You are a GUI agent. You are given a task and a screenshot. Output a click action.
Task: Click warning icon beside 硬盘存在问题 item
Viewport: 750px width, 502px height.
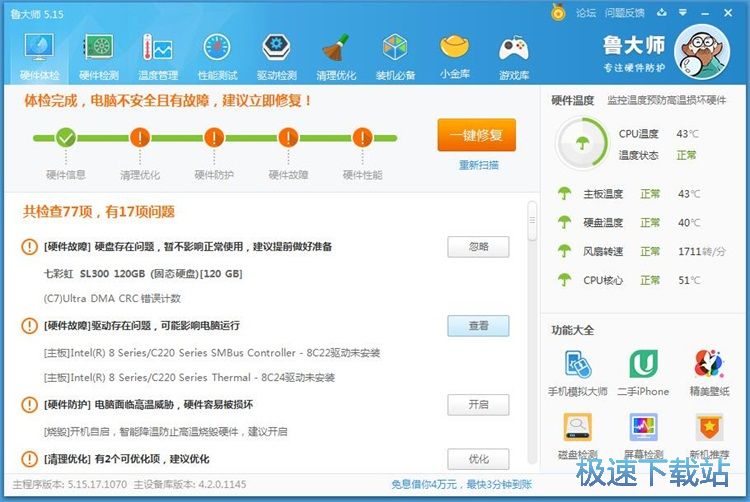(30, 247)
